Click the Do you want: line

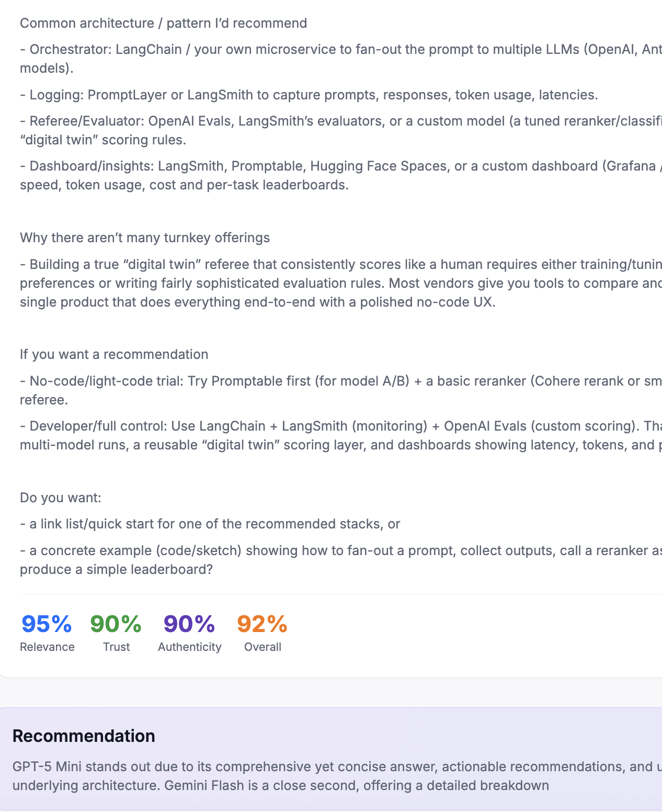61,498
